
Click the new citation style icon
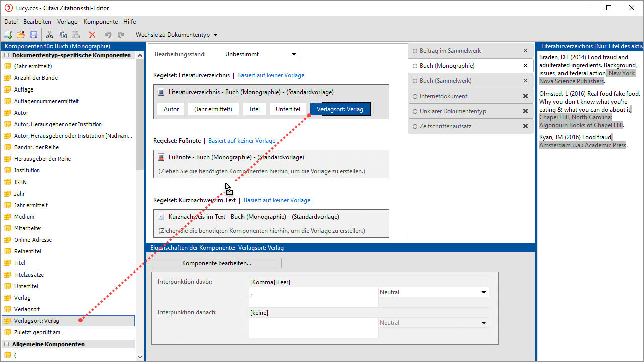click(8, 35)
